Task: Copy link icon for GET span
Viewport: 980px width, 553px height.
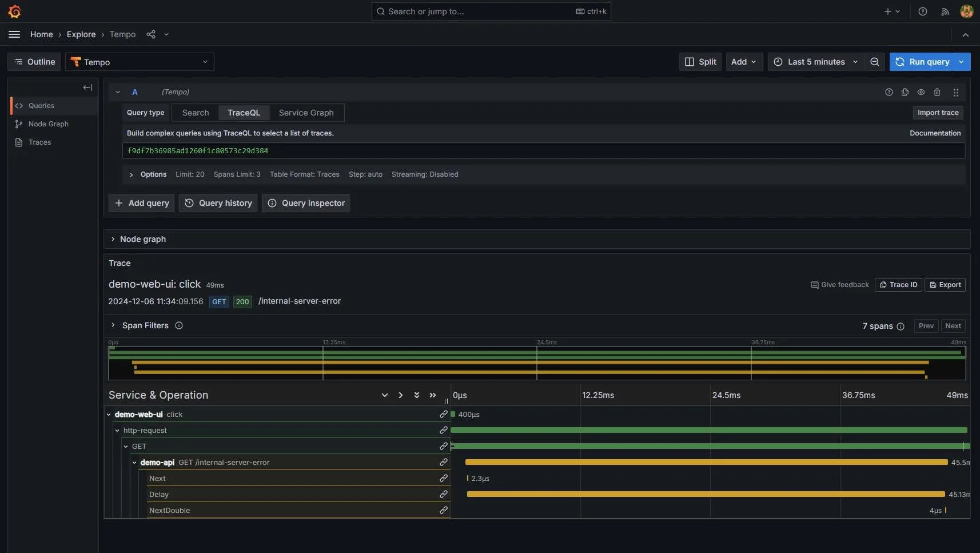Action: click(x=444, y=446)
